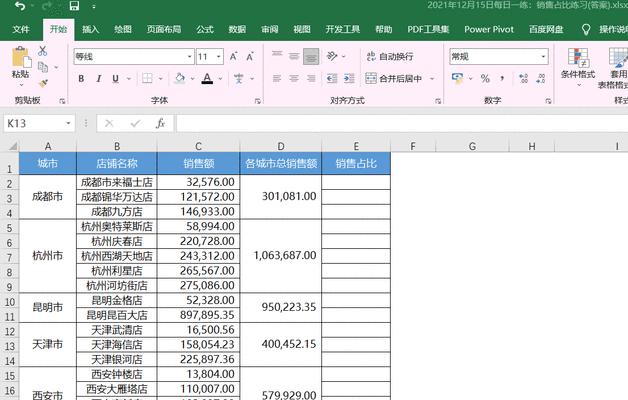Screen dimensions: 628x400
Task: Align text to top of cell
Action: (277, 56)
